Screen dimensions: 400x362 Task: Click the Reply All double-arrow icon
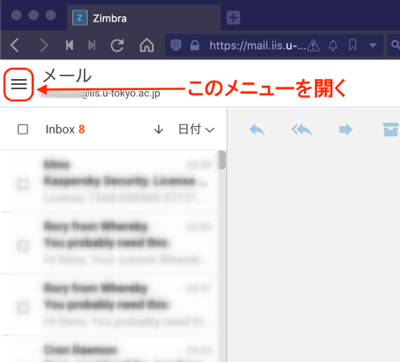(302, 130)
